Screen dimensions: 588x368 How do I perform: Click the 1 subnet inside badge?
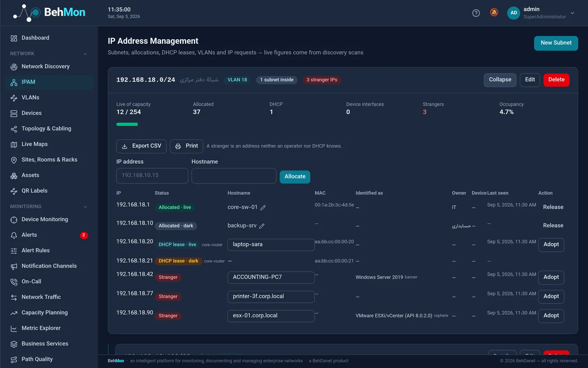click(x=277, y=80)
